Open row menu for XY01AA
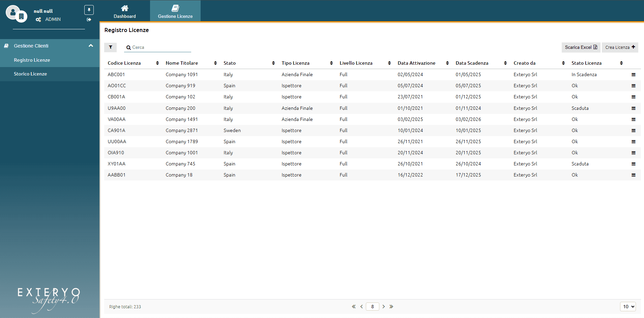The height and width of the screenshot is (318, 644). point(634,164)
